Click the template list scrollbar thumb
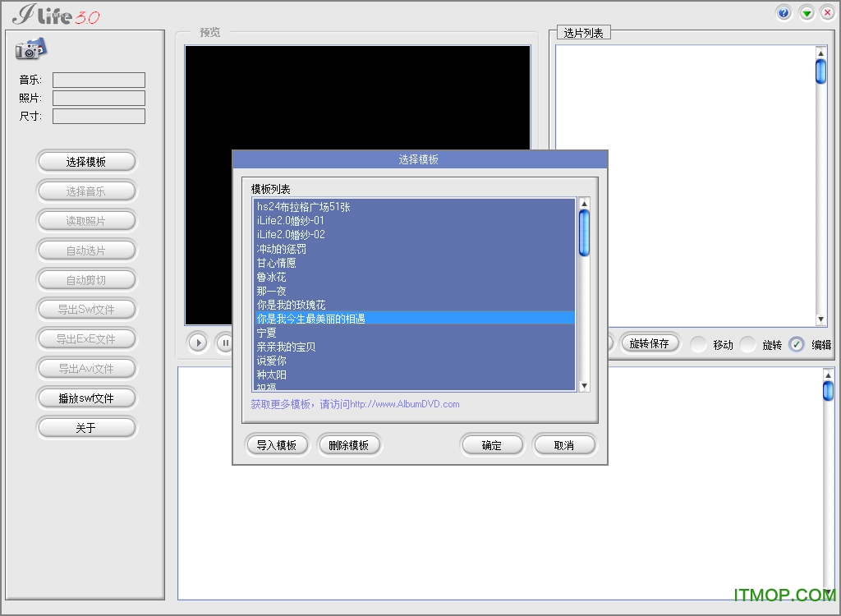Image resolution: width=841 pixels, height=616 pixels. 584,233
